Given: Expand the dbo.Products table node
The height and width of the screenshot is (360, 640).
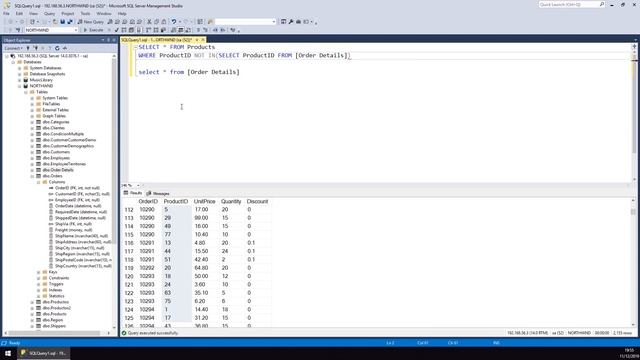Looking at the screenshot, I should pos(32,314).
